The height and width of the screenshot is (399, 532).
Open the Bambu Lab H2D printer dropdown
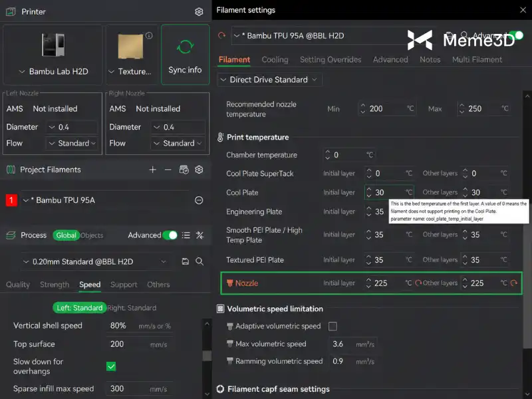click(x=54, y=72)
